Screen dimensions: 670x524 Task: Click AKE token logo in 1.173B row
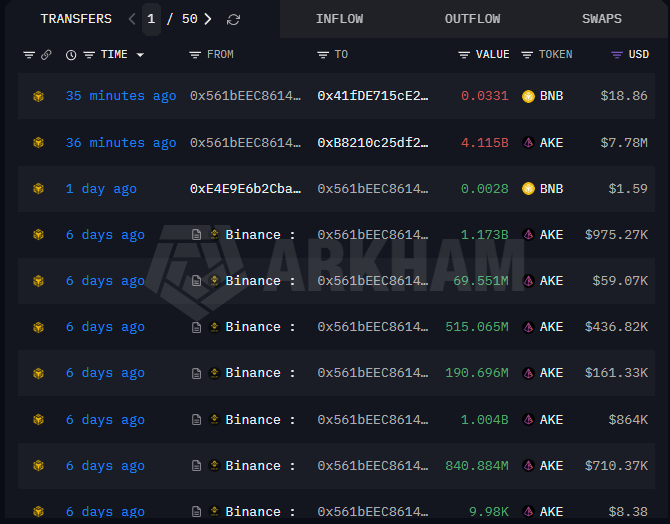(x=528, y=235)
